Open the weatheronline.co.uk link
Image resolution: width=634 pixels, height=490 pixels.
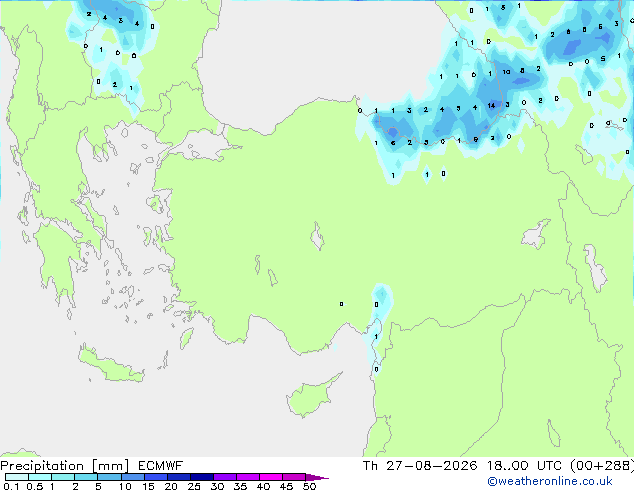point(550,481)
